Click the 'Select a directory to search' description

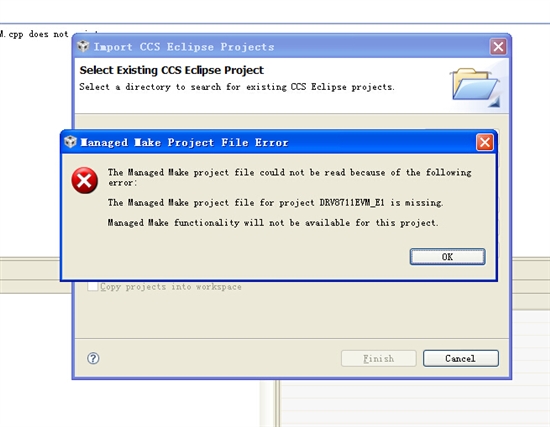click(237, 87)
